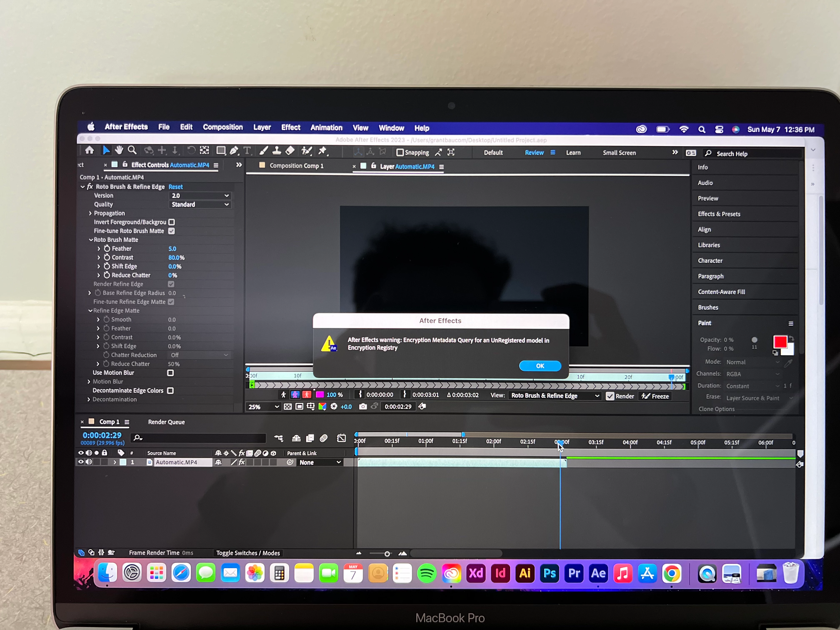Select the Pen tool
This screenshot has height=630, width=840.
pos(234,151)
